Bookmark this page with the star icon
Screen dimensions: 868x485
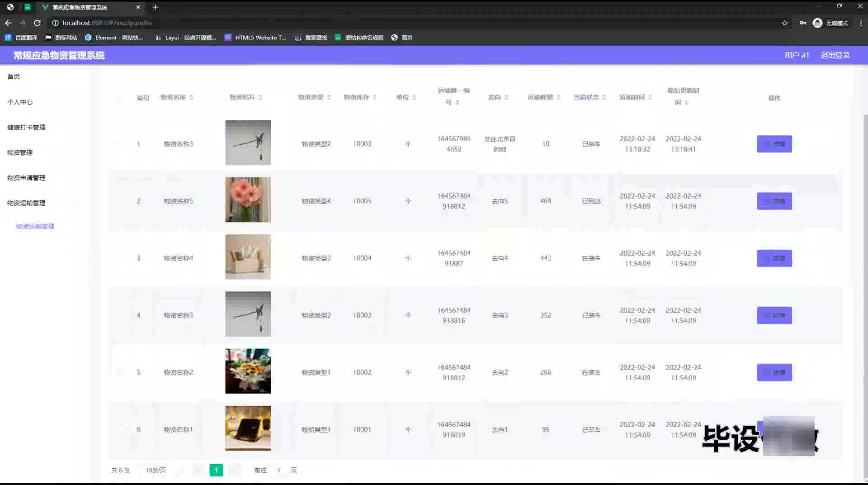pos(785,23)
